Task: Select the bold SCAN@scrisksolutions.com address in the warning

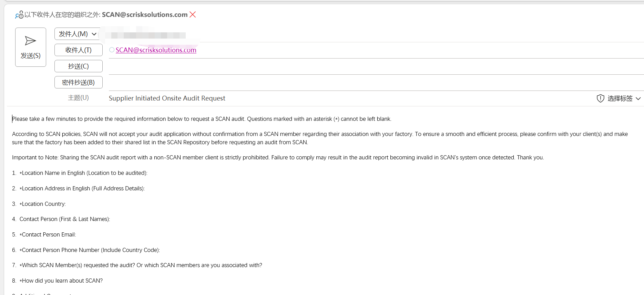Action: click(145, 14)
